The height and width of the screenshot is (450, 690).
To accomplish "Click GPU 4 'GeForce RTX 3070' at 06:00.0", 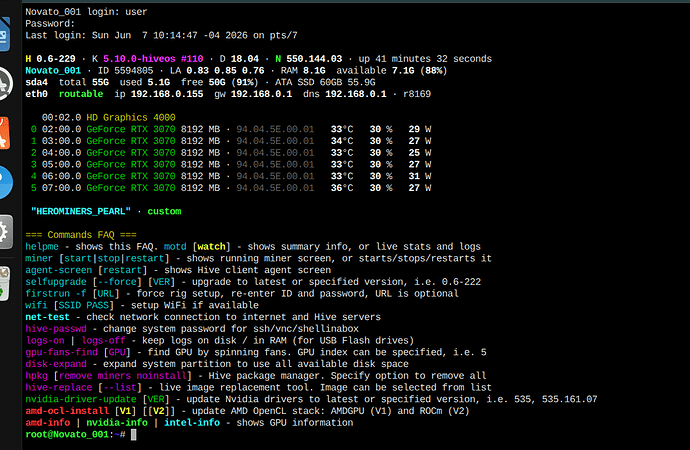I will click(x=131, y=176).
